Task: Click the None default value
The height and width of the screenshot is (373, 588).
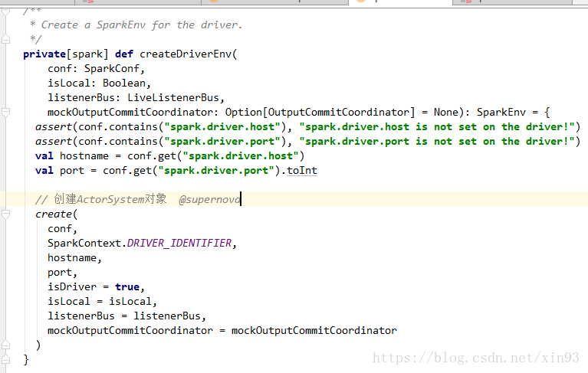Action: click(446, 113)
